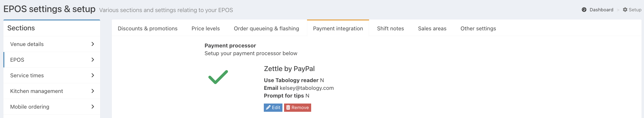Expand the Kitchen management chevron
This screenshot has width=644, height=118.
pyautogui.click(x=93, y=91)
